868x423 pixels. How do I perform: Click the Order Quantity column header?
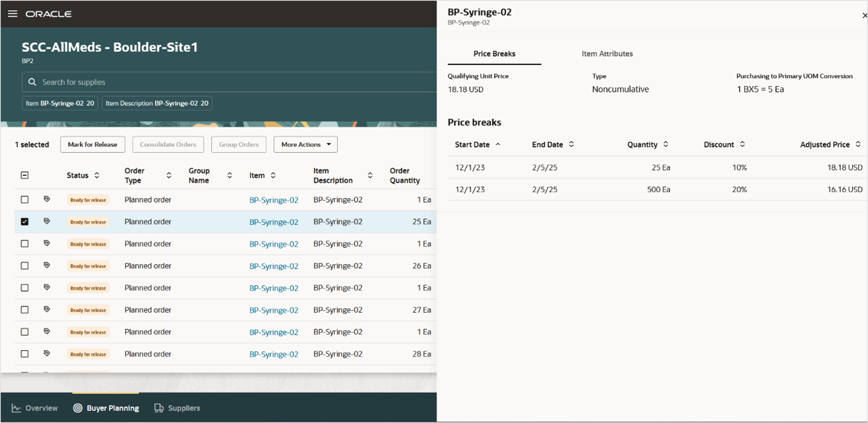[x=405, y=175]
